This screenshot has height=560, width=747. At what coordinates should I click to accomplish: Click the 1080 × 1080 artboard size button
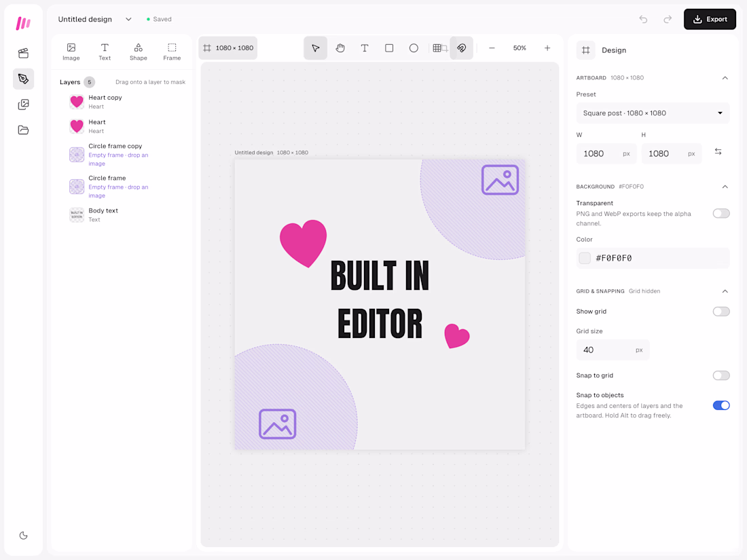coord(228,48)
